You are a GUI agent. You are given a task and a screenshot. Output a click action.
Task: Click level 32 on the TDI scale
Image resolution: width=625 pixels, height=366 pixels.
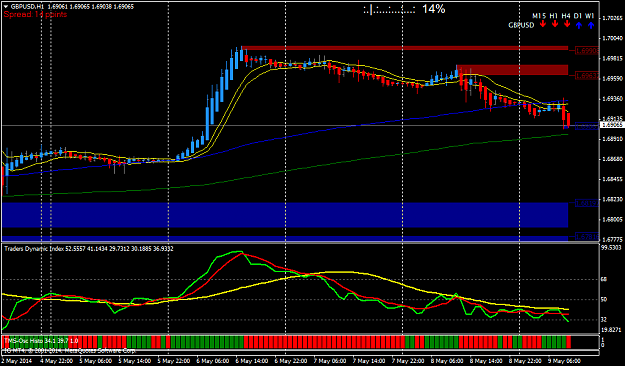click(604, 320)
